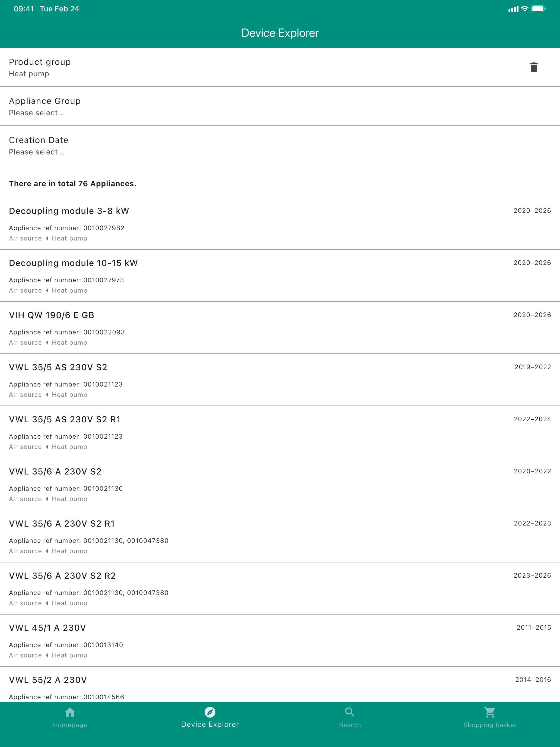Delete the Heat pump product group filter

pyautogui.click(x=534, y=67)
